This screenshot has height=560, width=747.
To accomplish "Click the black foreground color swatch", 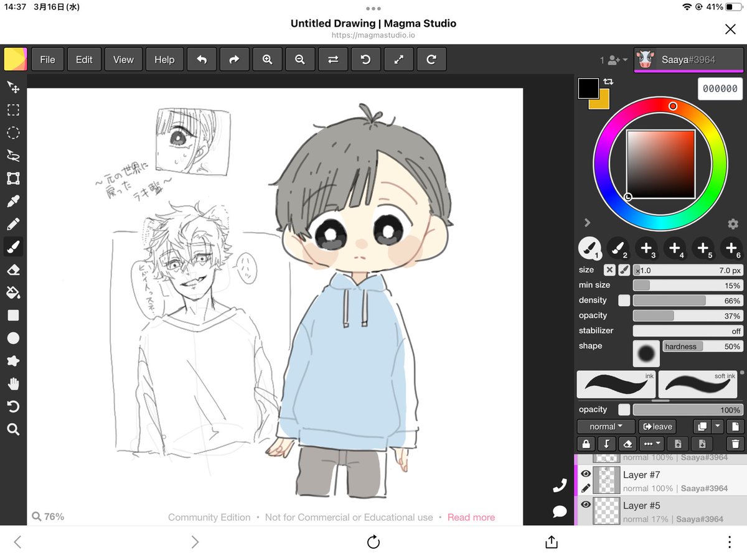I will coord(588,88).
